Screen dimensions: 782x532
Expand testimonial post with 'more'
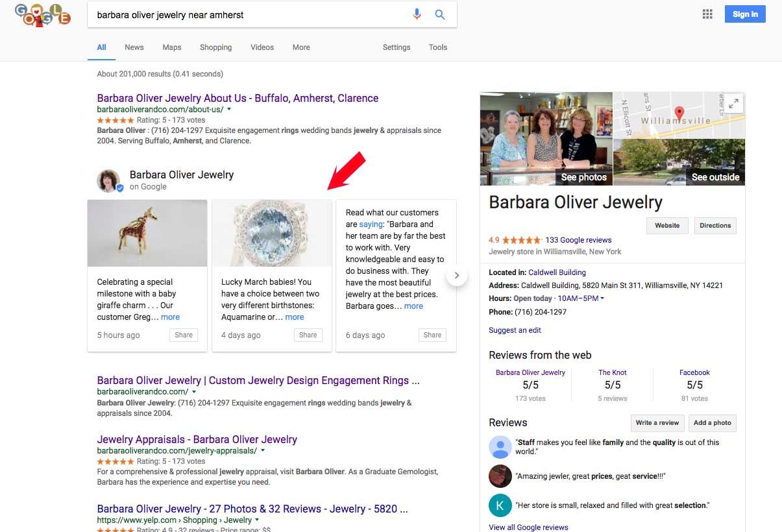tap(413, 306)
